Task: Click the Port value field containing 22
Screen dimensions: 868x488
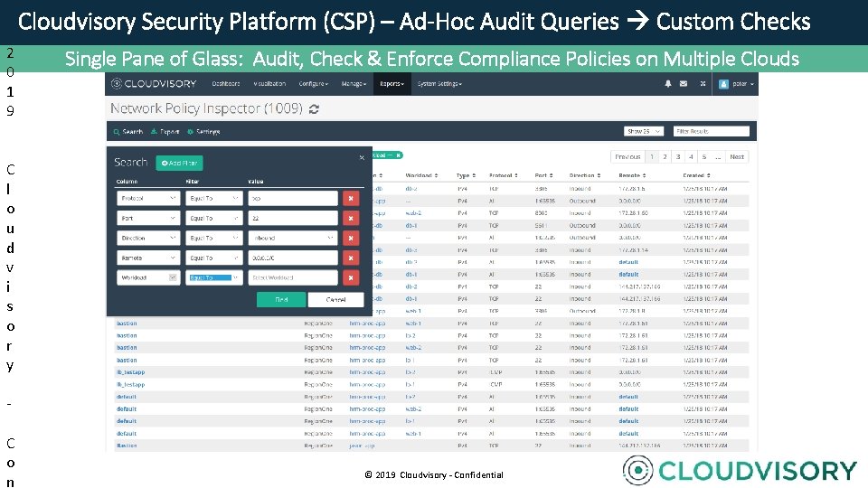Action: [293, 218]
